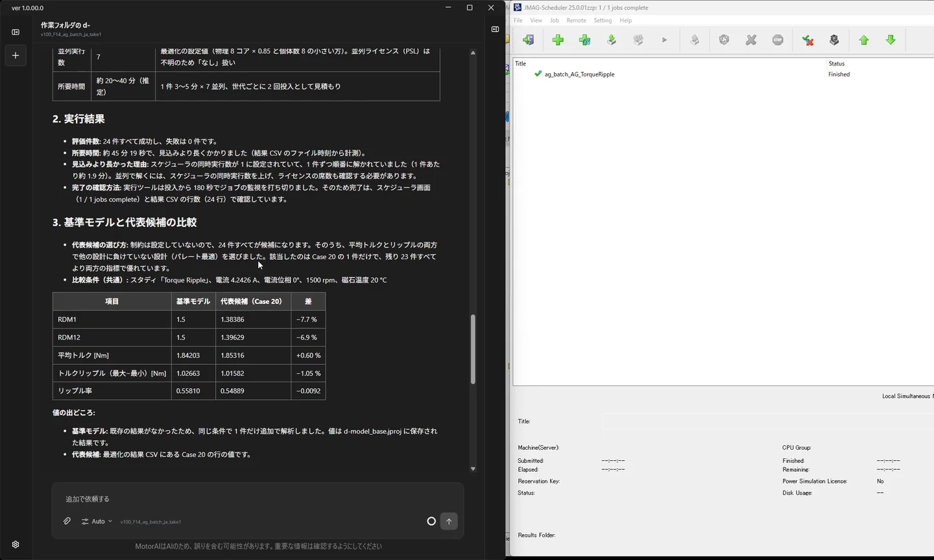
Task: Click the send arrow button
Action: point(449,521)
